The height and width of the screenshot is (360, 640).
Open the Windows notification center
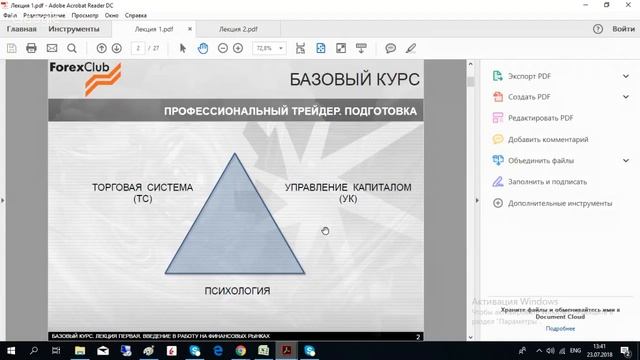point(625,351)
